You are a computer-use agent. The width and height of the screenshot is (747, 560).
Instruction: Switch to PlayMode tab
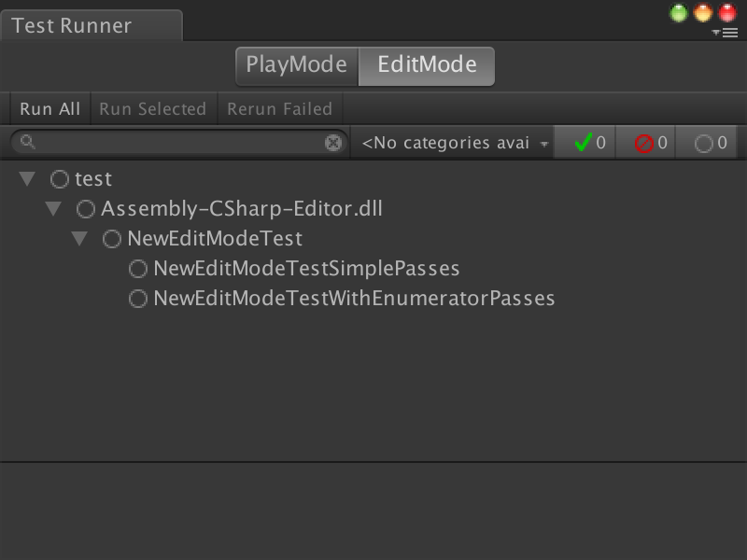click(296, 65)
